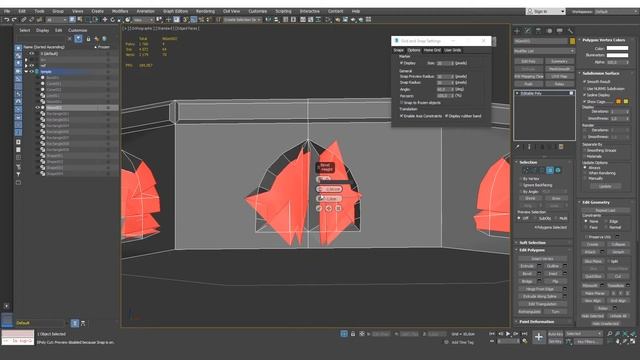The image size is (640, 360).
Task: Open Extrude settings box beside Extrude
Action: coord(539,266)
